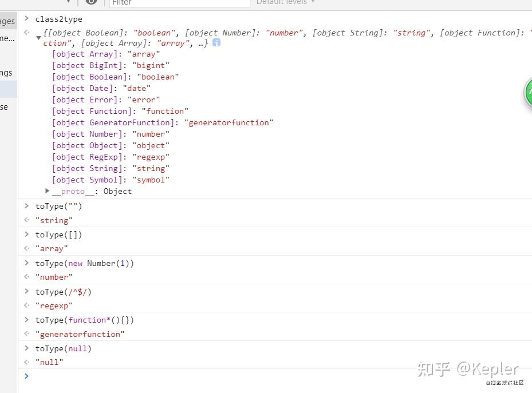Click the [object RegExp] property line
Screen dimensions: 532x393
pyautogui.click(x=111, y=157)
